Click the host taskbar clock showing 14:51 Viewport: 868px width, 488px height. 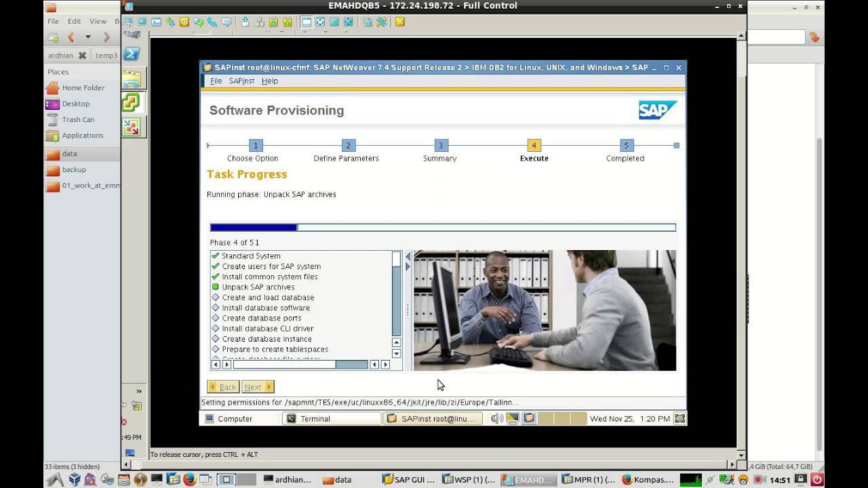click(x=780, y=480)
